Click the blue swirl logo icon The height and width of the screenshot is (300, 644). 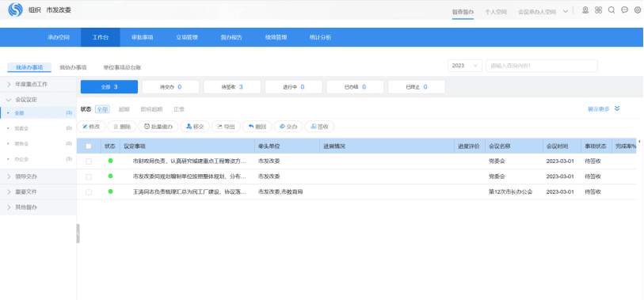tap(15, 9)
